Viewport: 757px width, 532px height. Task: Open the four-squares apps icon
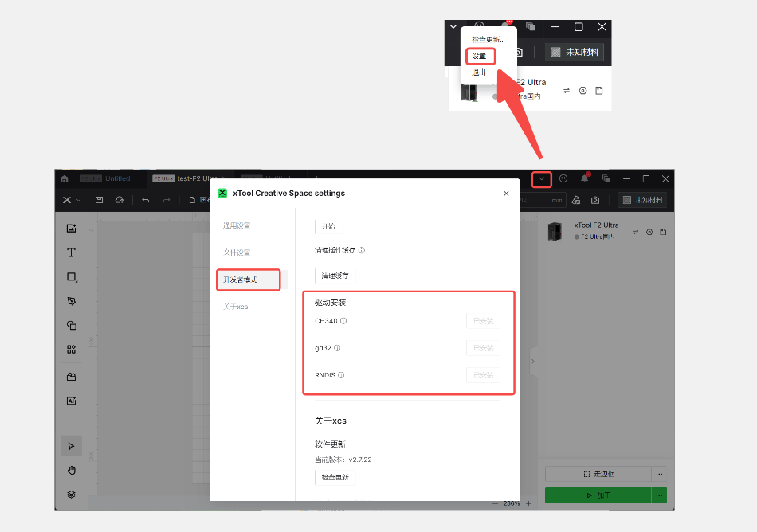[72, 349]
